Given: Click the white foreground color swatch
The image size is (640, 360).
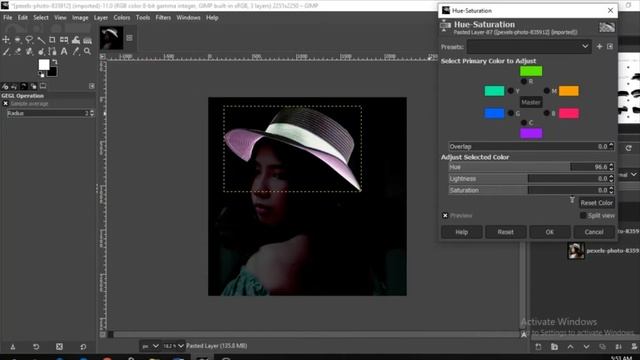Looking at the screenshot, I should 44,64.
